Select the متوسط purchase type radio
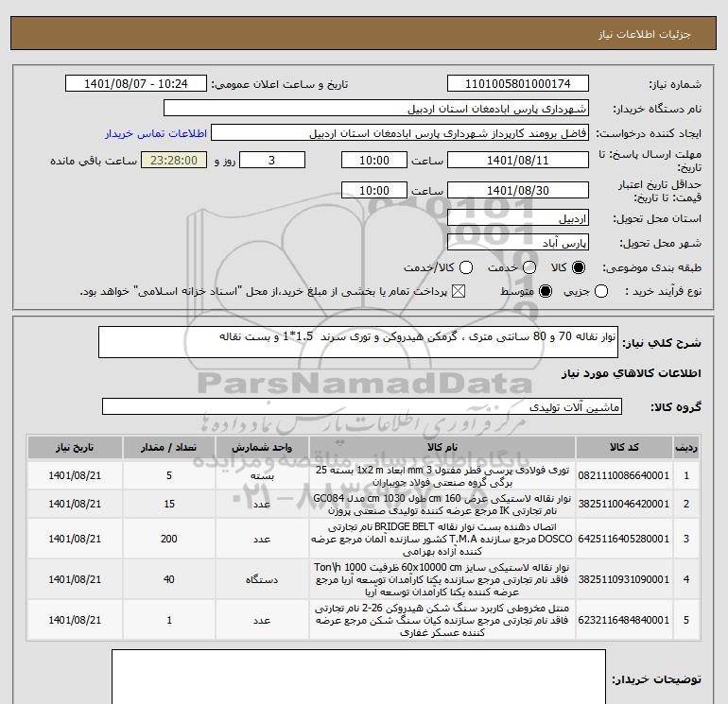The height and width of the screenshot is (704, 728). pos(546,291)
